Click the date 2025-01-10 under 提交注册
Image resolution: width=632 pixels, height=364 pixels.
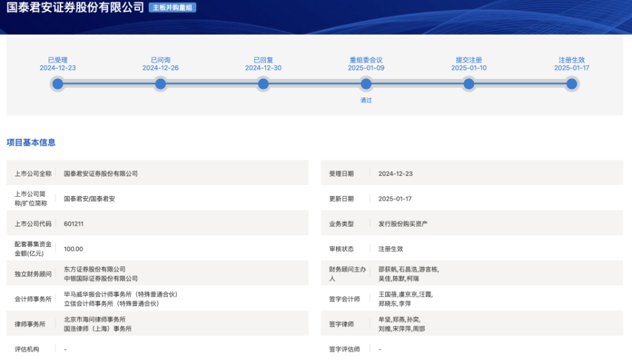point(469,68)
